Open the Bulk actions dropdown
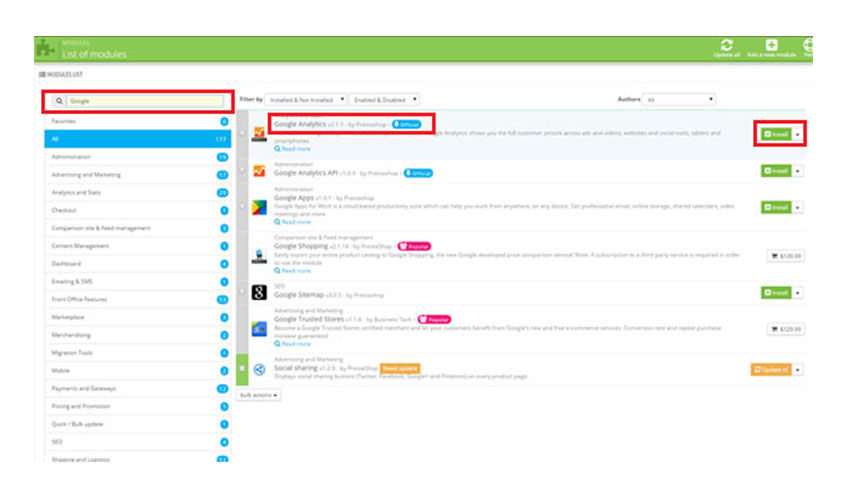The image size is (850, 500). click(259, 395)
